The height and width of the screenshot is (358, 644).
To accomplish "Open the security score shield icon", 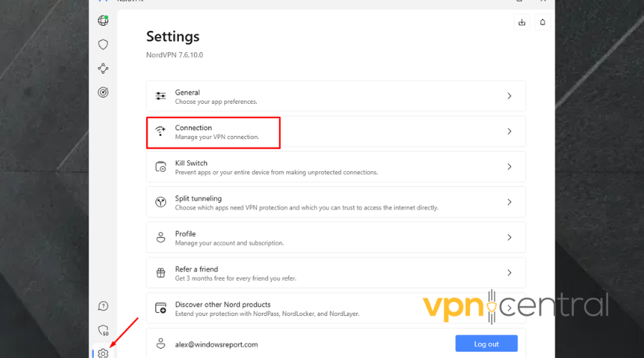I will (x=103, y=330).
